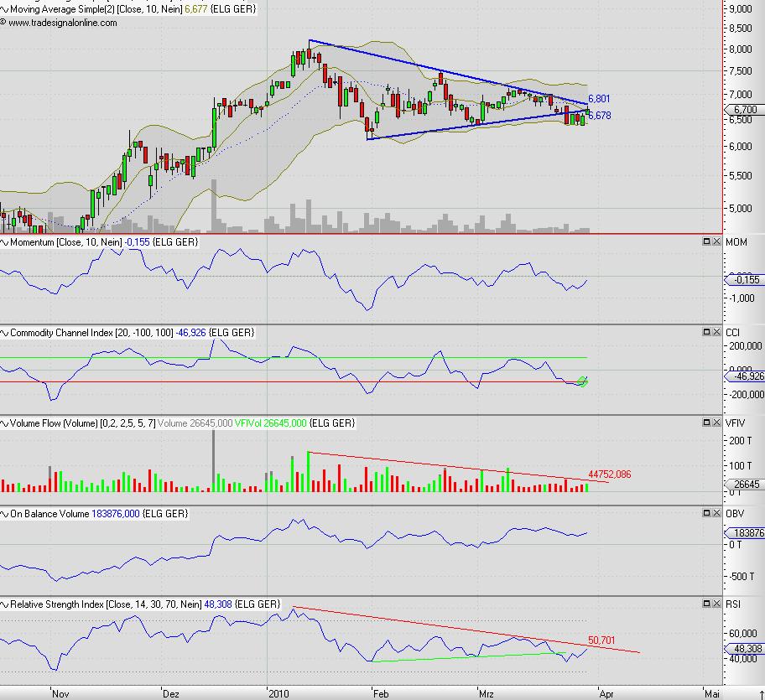Maximize the Relative Strength Index pane
The height and width of the screenshot is (700, 765).
pos(705,604)
